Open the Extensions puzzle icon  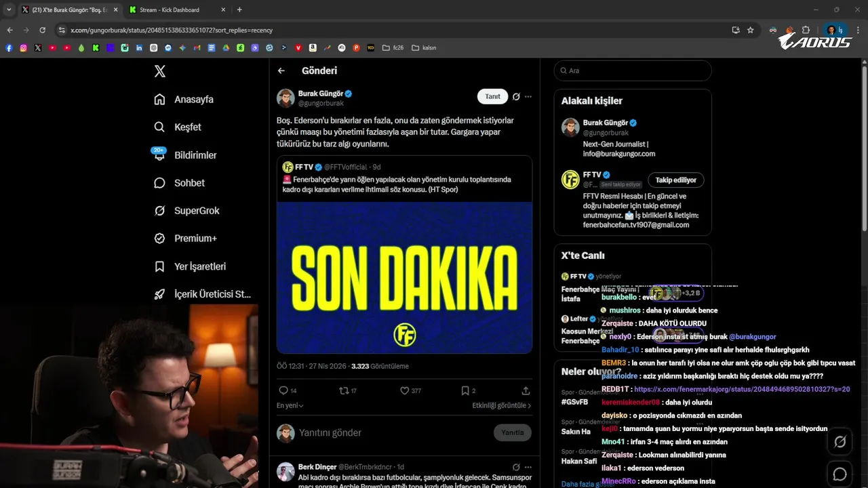click(x=806, y=30)
